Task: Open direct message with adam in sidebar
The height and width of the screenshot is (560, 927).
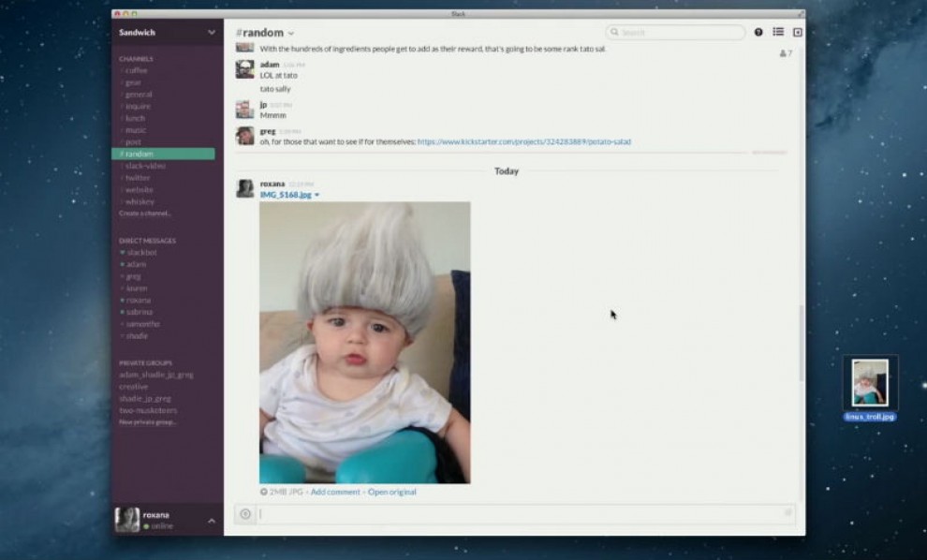Action: click(x=136, y=264)
